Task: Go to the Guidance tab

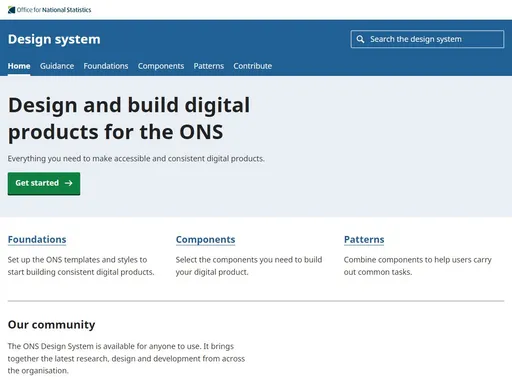Action: coord(57,66)
